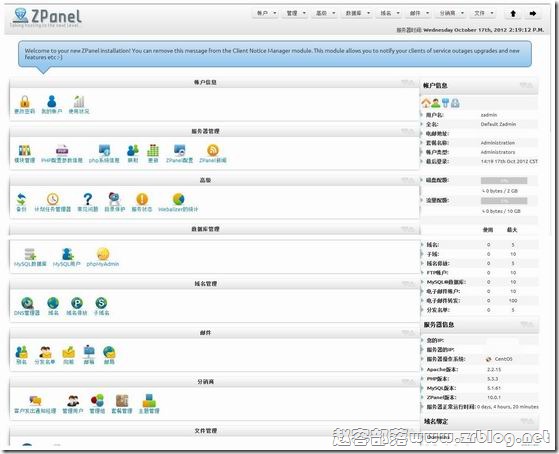Screen dimensions: 559x454
Task: Open the blue user My Account icon
Action: click(52, 101)
